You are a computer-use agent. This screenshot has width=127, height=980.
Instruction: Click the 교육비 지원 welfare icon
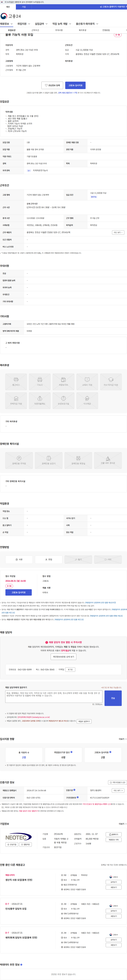(87, 382)
